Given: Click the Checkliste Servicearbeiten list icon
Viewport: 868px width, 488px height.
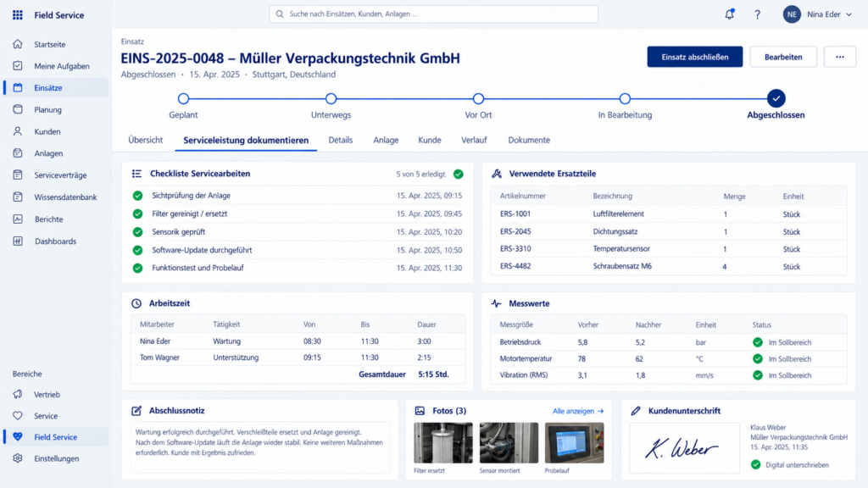Looking at the screenshot, I should click(x=136, y=174).
